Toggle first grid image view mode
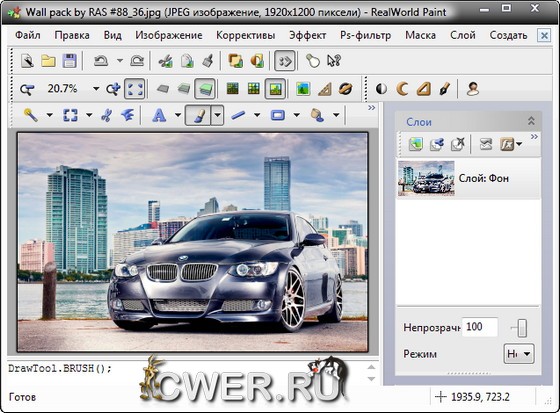 (233, 89)
